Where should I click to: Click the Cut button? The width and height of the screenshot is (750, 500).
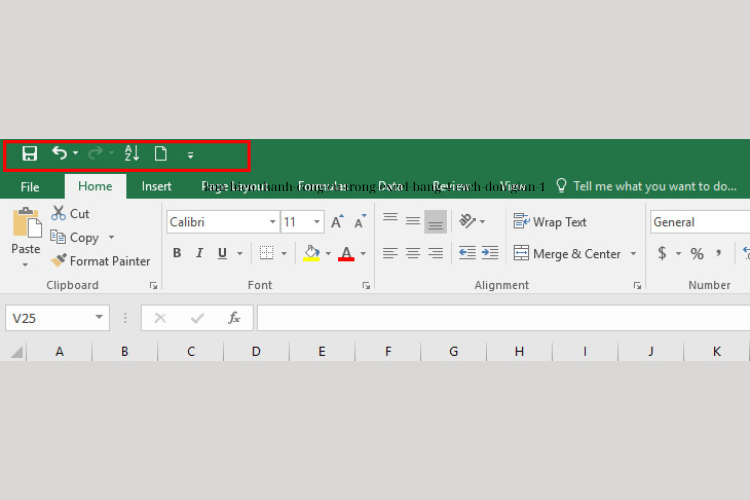[x=70, y=213]
